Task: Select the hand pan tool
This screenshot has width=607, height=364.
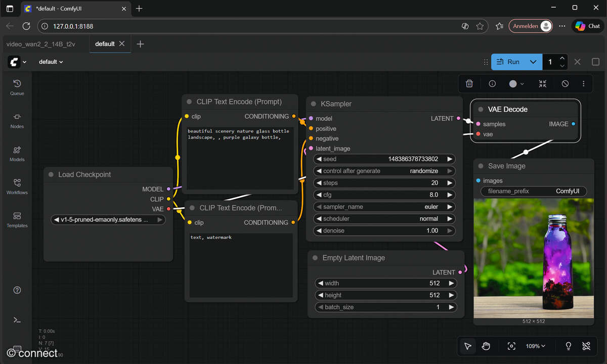Action: [486, 346]
